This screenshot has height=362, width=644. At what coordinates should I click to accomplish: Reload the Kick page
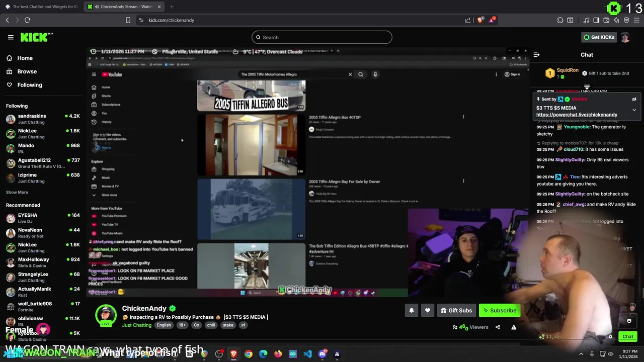pos(27,20)
